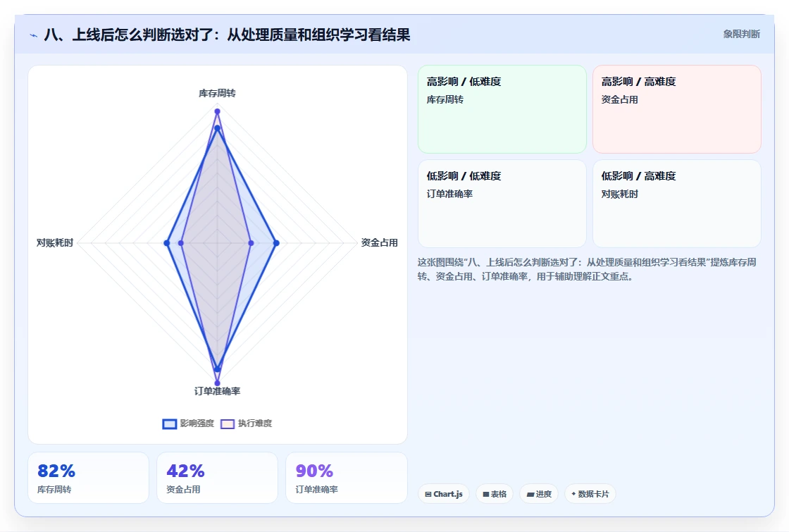Open the 高影响 / 高难度 quadrant card
The image size is (789, 532).
[x=677, y=109]
